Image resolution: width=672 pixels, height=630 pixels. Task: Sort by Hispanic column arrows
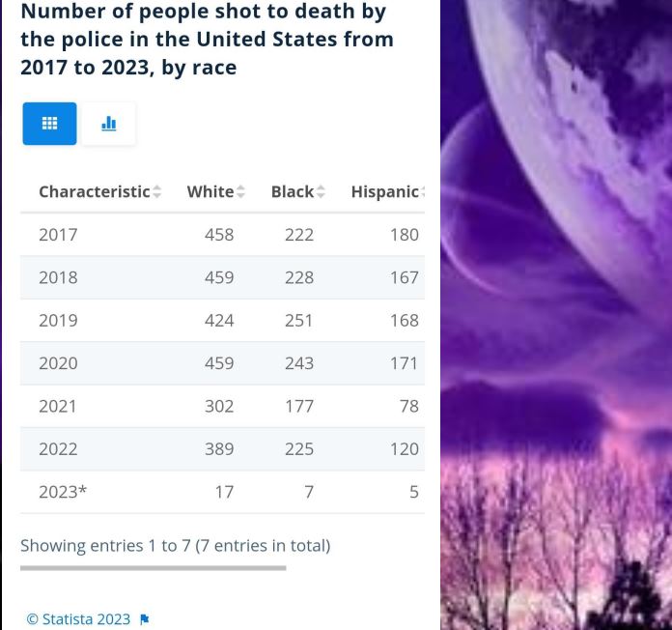(x=423, y=191)
